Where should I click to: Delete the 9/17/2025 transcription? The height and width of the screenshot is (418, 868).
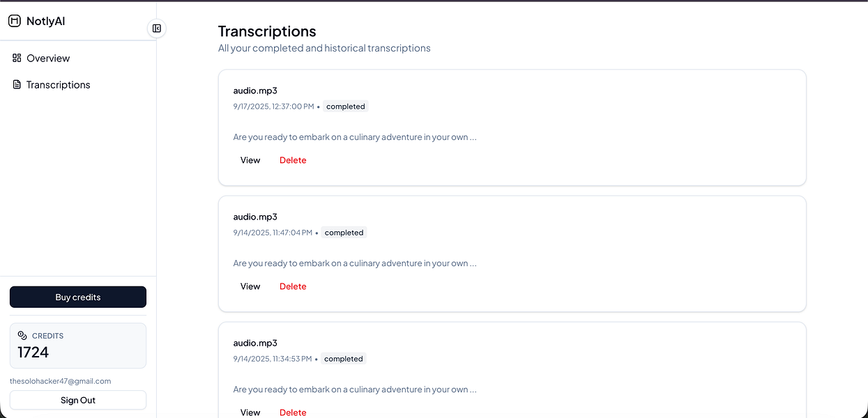click(x=293, y=160)
